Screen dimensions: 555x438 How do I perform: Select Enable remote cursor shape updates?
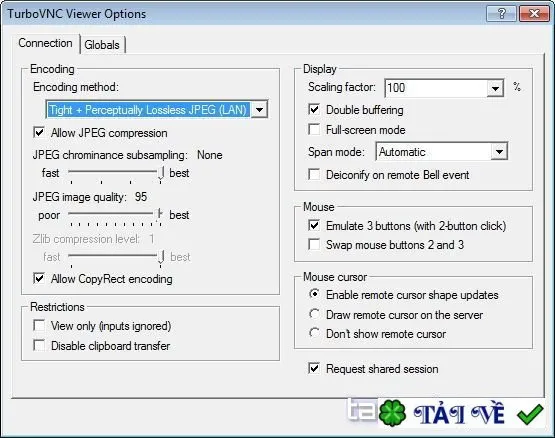tap(314, 294)
